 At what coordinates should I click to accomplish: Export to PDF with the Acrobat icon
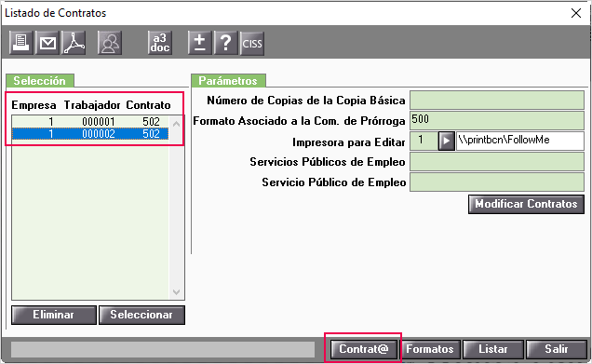pos(74,43)
